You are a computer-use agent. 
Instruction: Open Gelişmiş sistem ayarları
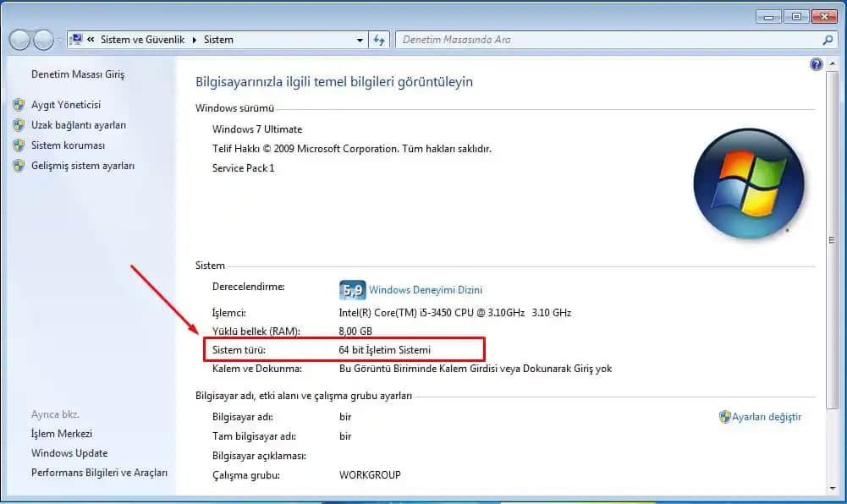coord(83,165)
